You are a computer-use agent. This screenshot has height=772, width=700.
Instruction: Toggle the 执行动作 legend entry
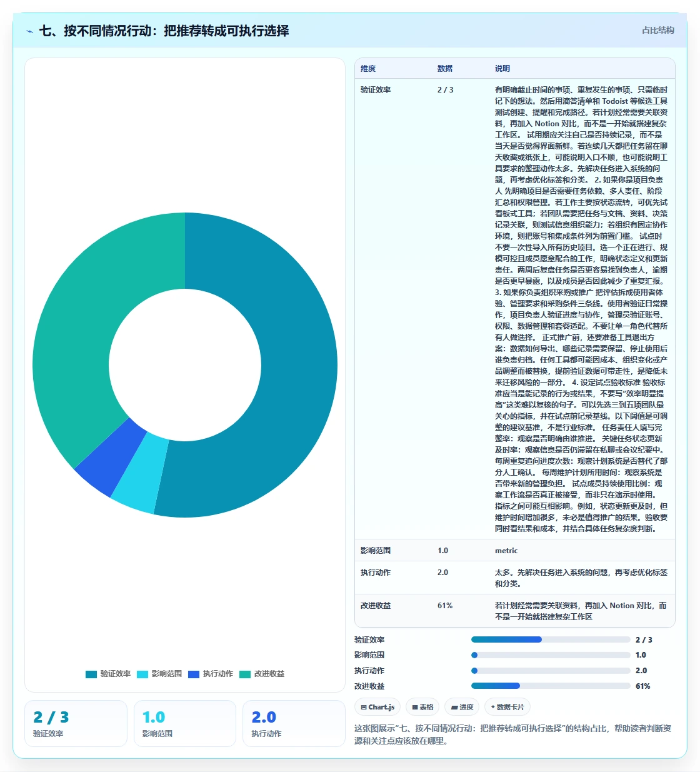[x=211, y=674]
